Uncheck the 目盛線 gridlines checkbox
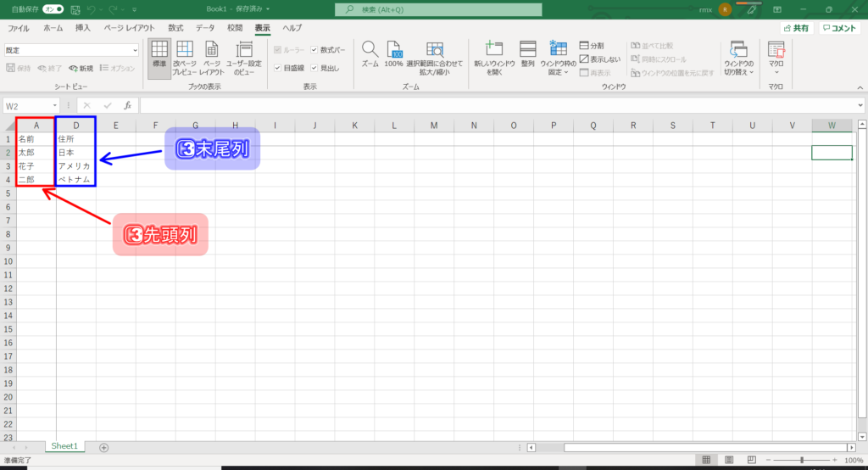 [x=277, y=68]
